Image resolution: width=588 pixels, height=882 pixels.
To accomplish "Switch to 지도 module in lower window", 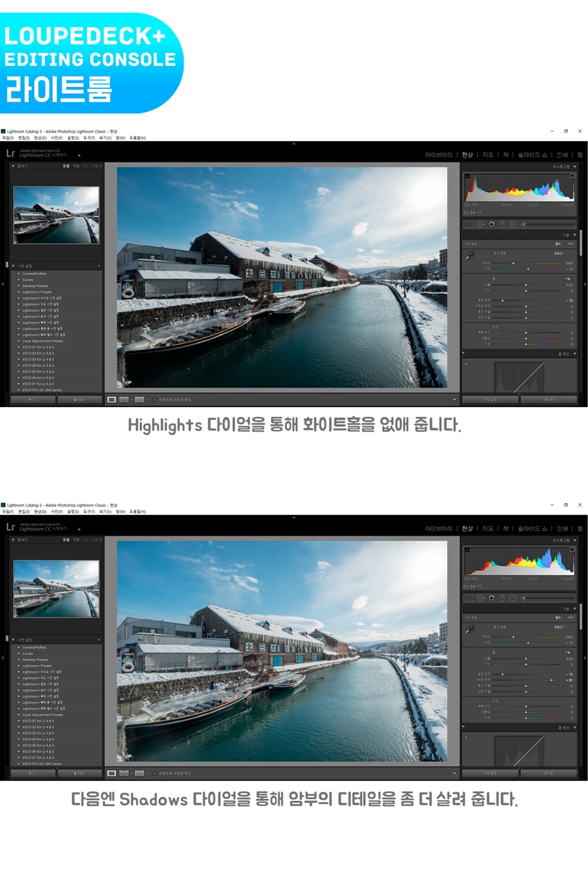I will 488,529.
